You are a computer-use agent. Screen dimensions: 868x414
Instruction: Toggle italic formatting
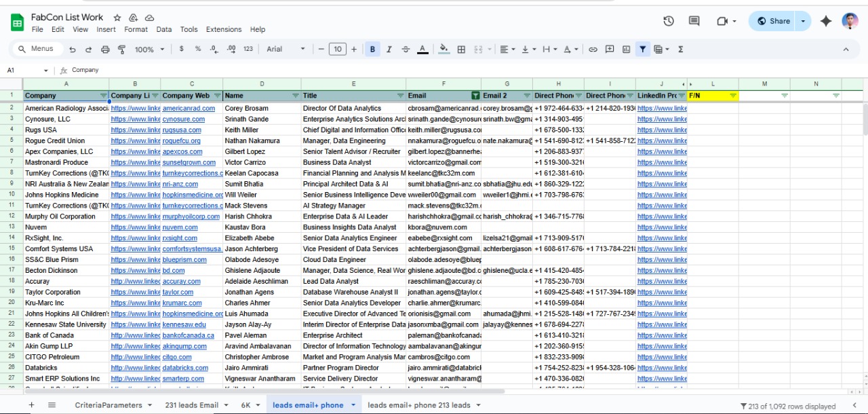(389, 49)
